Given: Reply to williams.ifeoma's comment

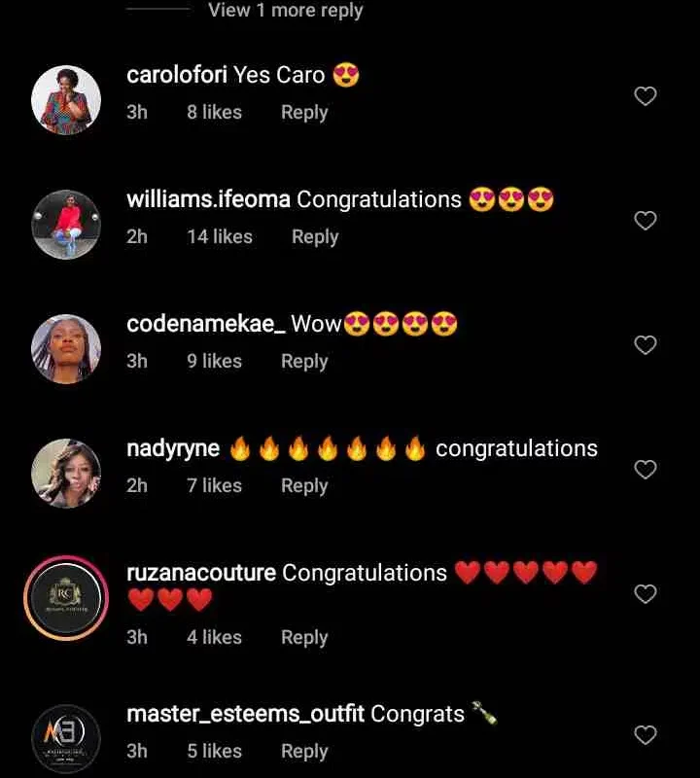Looking at the screenshot, I should click(315, 237).
